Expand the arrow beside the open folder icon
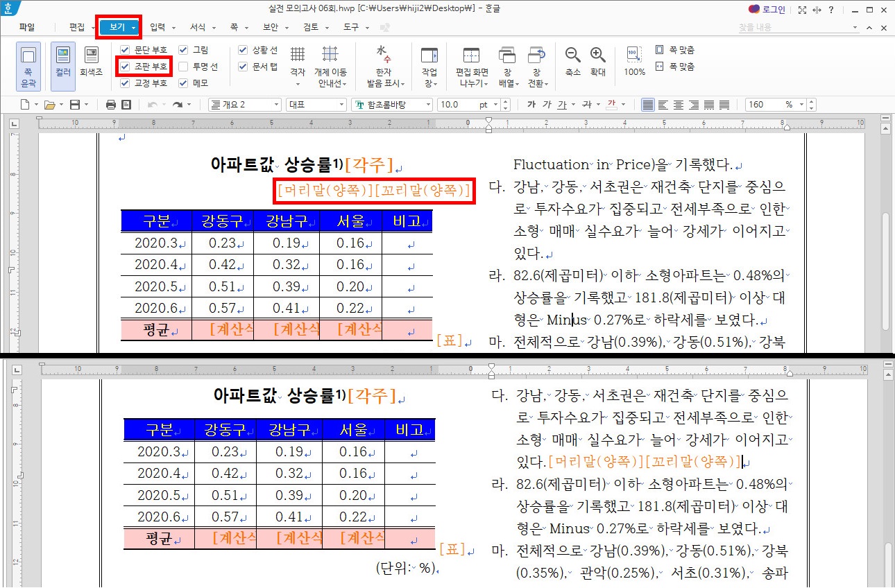 [61, 105]
